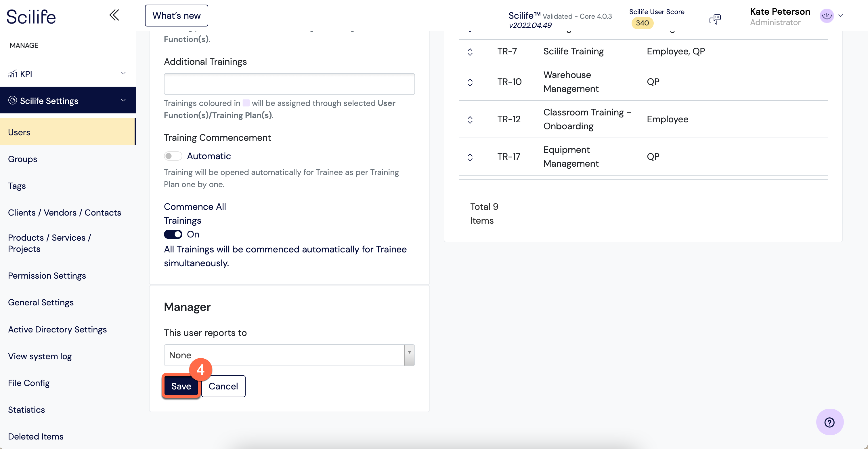868x449 pixels.
Task: Expand the KPI menu chevron
Action: (123, 73)
